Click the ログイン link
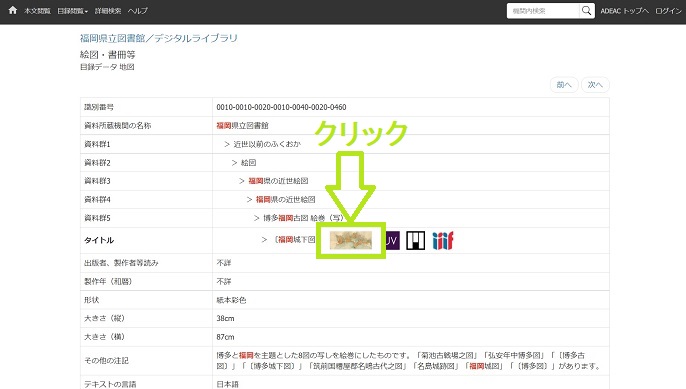 pyautogui.click(x=668, y=11)
